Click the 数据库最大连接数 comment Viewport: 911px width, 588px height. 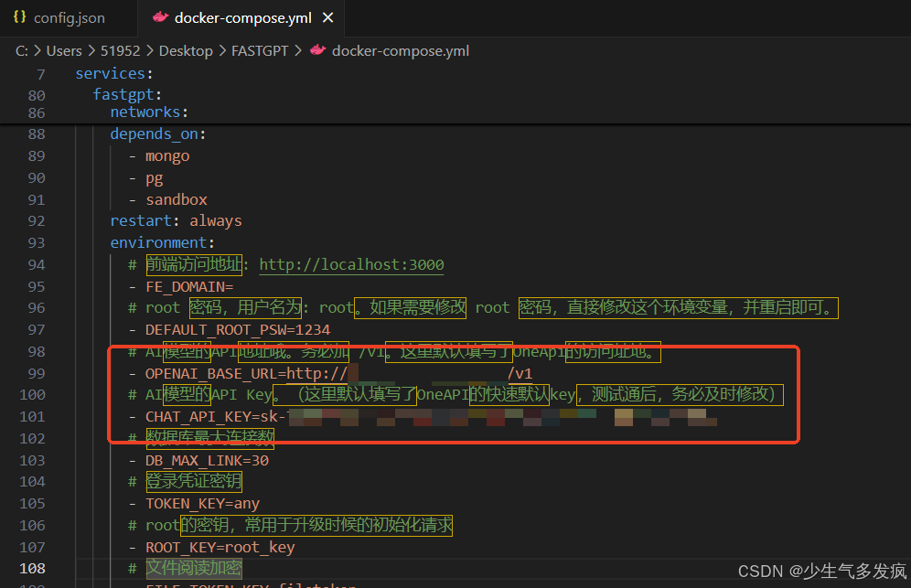point(209,437)
